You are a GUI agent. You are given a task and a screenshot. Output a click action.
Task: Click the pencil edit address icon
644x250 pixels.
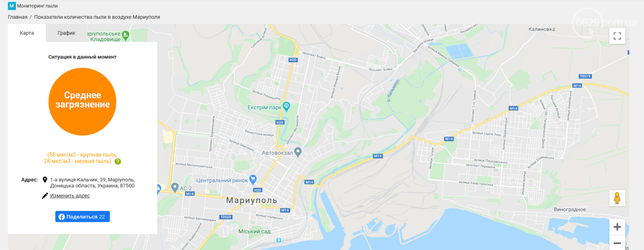point(45,196)
